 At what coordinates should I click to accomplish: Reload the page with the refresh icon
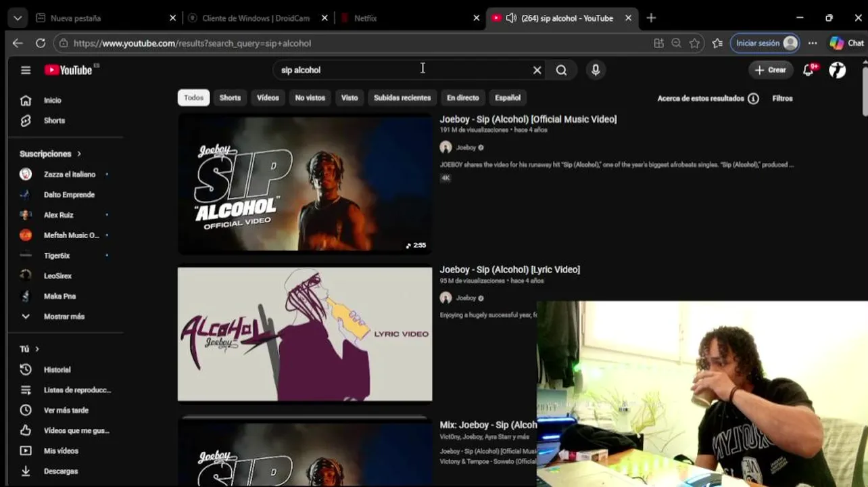click(41, 43)
